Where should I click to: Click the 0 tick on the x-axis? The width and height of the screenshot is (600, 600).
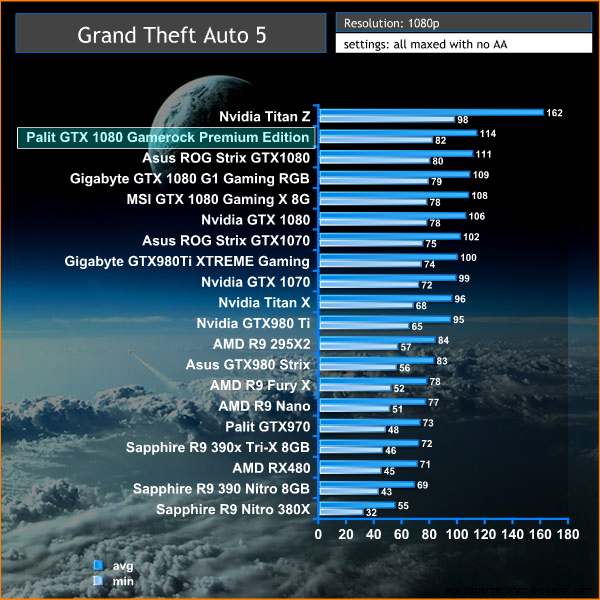pos(318,534)
